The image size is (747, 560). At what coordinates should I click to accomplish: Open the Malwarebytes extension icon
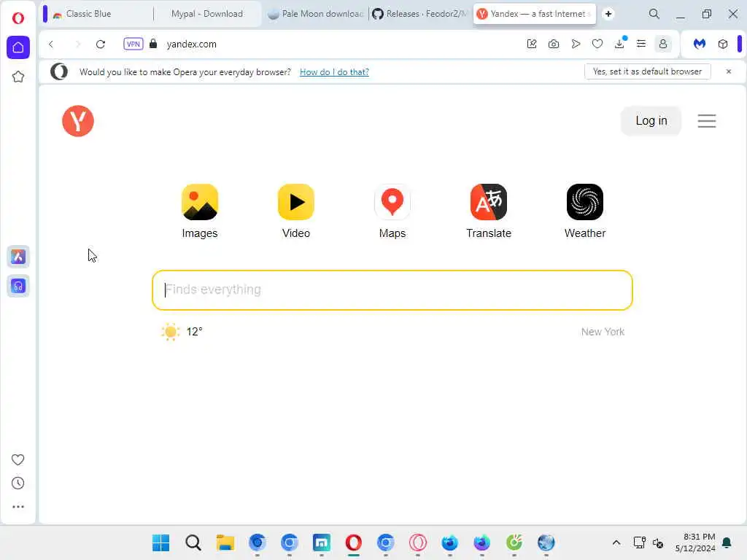pos(700,44)
